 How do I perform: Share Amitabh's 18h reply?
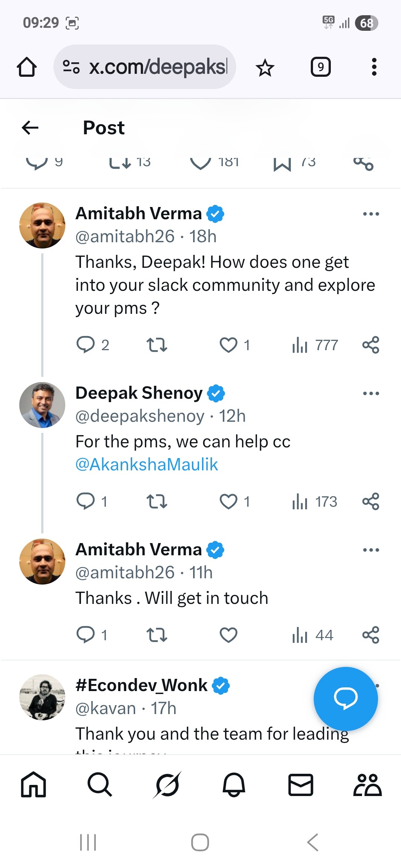[371, 345]
